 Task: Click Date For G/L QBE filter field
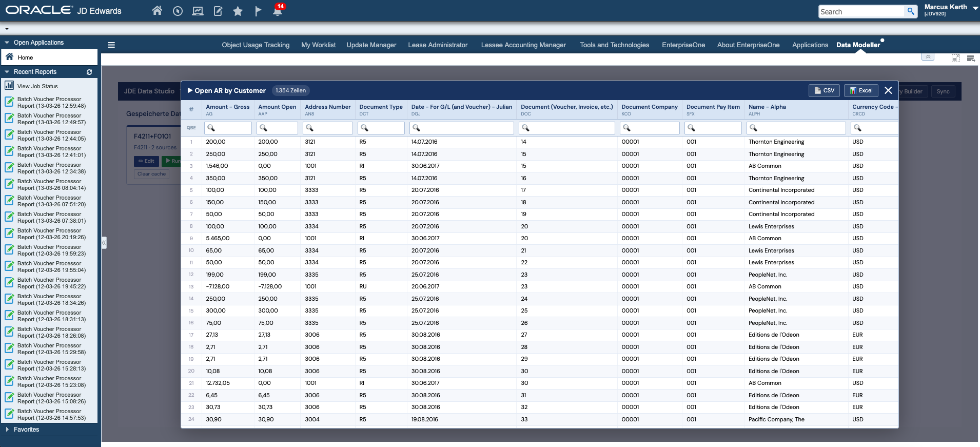[462, 128]
